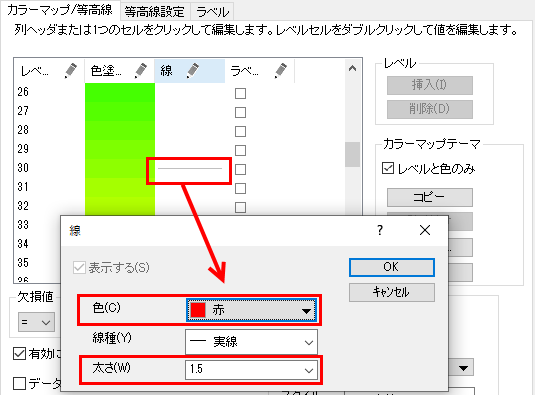Click the 挿入(I) button
This screenshot has width=535, height=395.
click(x=430, y=85)
